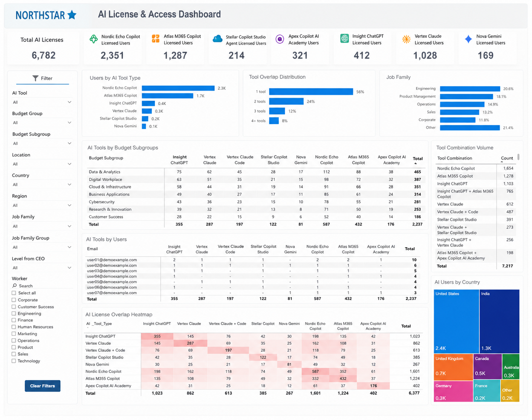Click the 4+ tools overlap bar
This screenshot has height=420, width=532.
pos(274,121)
